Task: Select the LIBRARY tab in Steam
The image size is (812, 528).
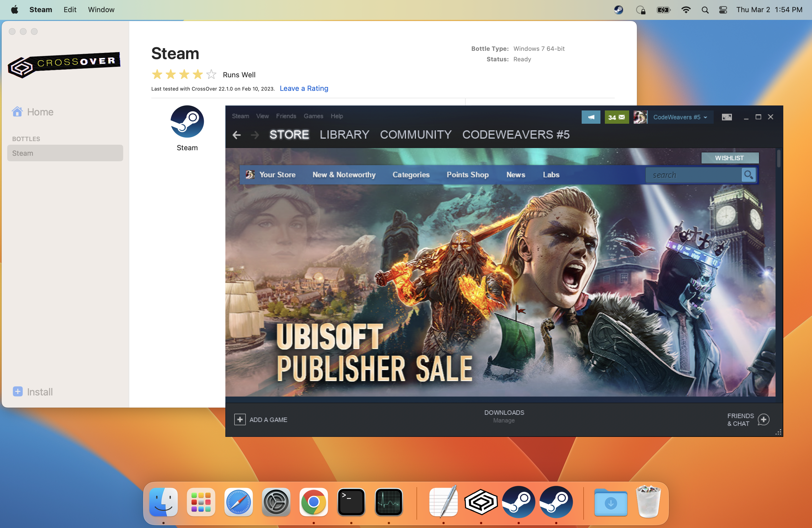Action: [344, 134]
